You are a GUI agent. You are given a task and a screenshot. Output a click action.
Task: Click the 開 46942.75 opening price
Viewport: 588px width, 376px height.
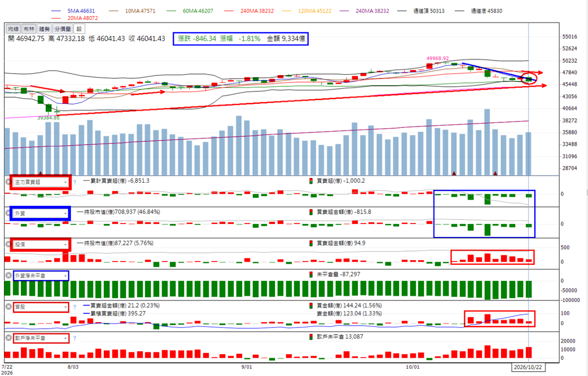coord(26,39)
